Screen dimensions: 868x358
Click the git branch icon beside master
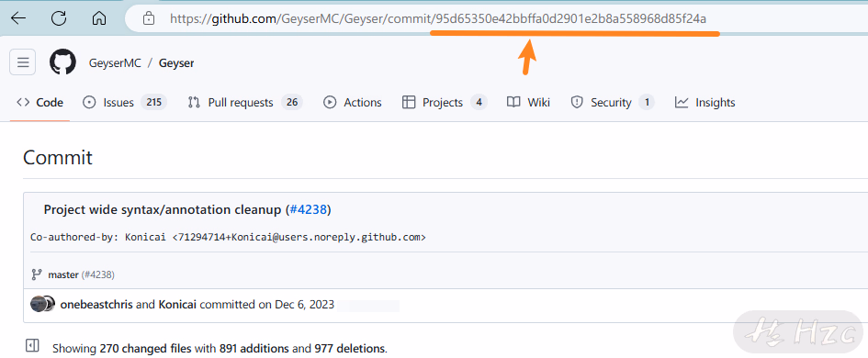(x=37, y=274)
